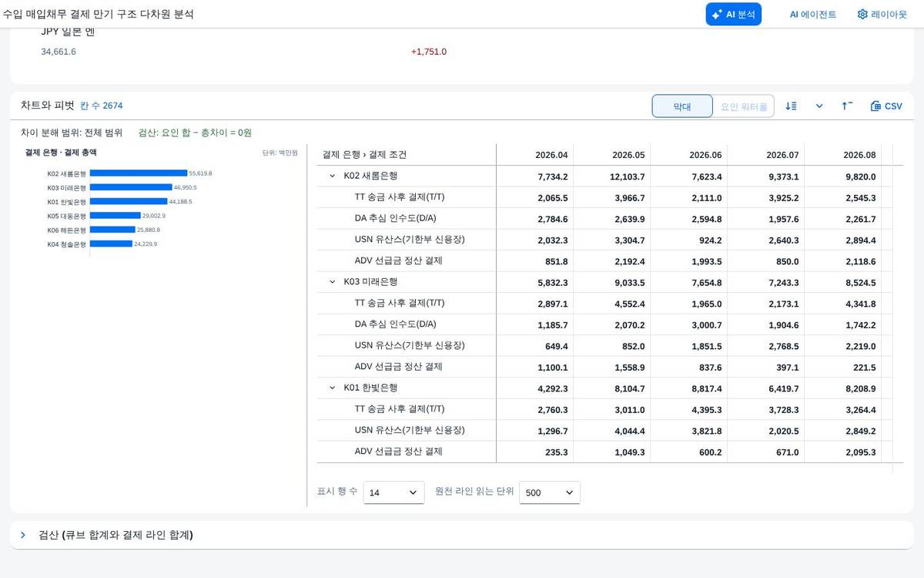This screenshot has width=924, height=578.
Task: Click 검산: 요인 합 − 총차이 = 0원 text
Action: click(x=195, y=133)
